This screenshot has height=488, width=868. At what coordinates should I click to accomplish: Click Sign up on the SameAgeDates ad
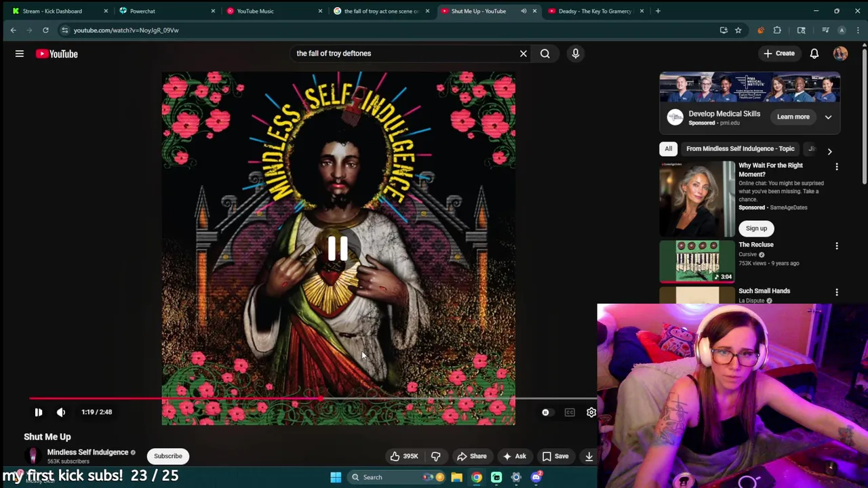coord(757,228)
